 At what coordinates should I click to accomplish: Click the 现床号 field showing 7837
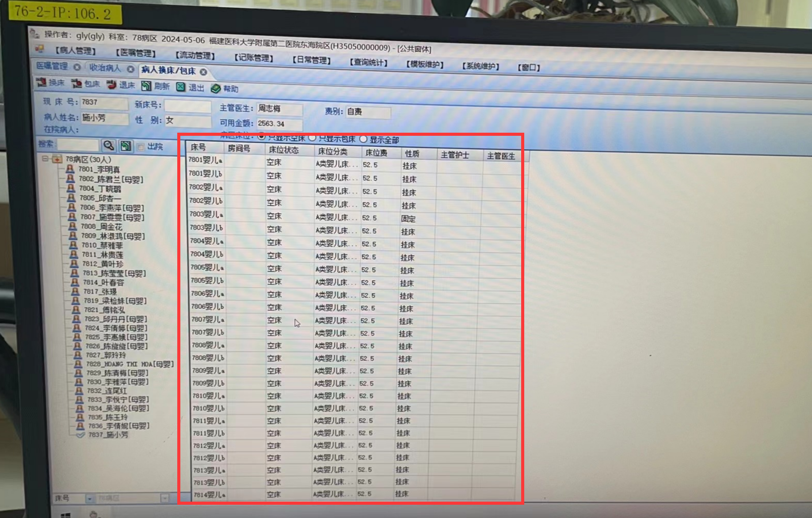tap(104, 103)
